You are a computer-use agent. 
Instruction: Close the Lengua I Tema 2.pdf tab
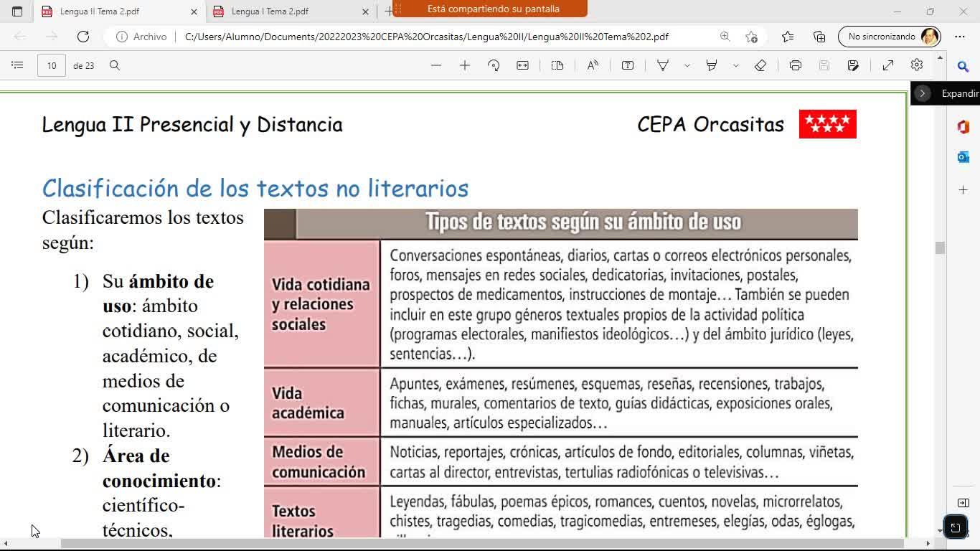[365, 11]
